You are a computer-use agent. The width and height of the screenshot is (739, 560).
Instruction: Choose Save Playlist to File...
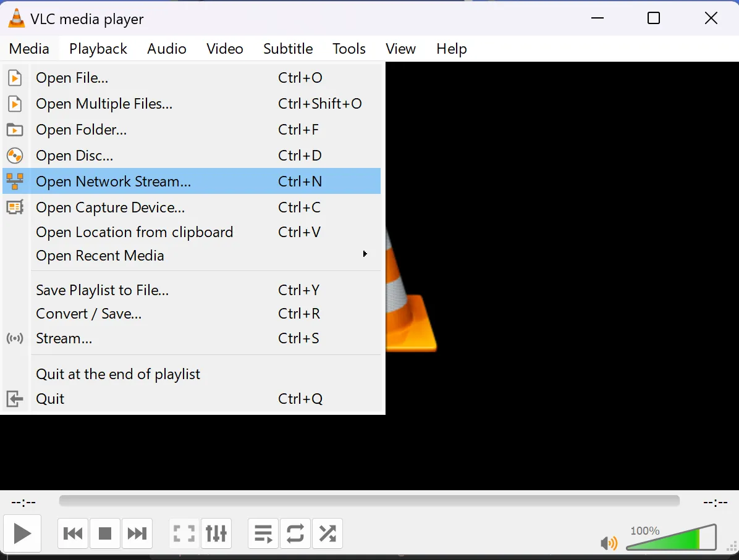coord(192,290)
